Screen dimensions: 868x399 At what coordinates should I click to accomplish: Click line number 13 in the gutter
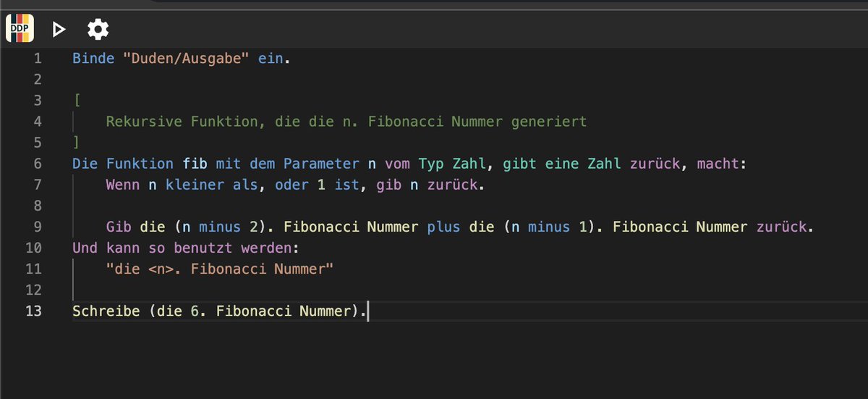pyautogui.click(x=33, y=311)
